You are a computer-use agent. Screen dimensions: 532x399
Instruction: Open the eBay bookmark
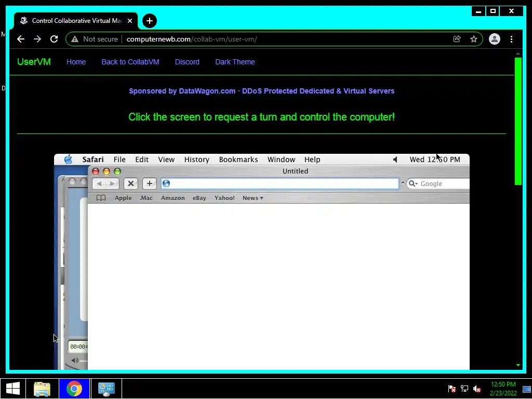point(199,198)
